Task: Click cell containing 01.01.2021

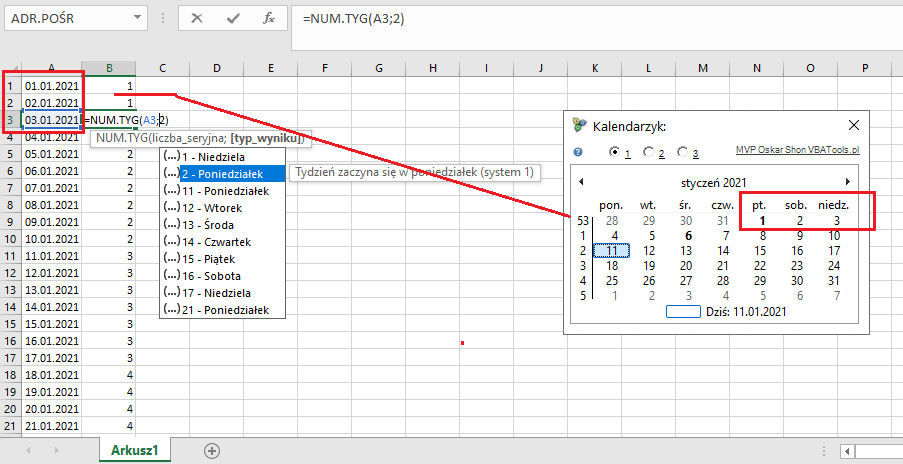Action: click(51, 86)
